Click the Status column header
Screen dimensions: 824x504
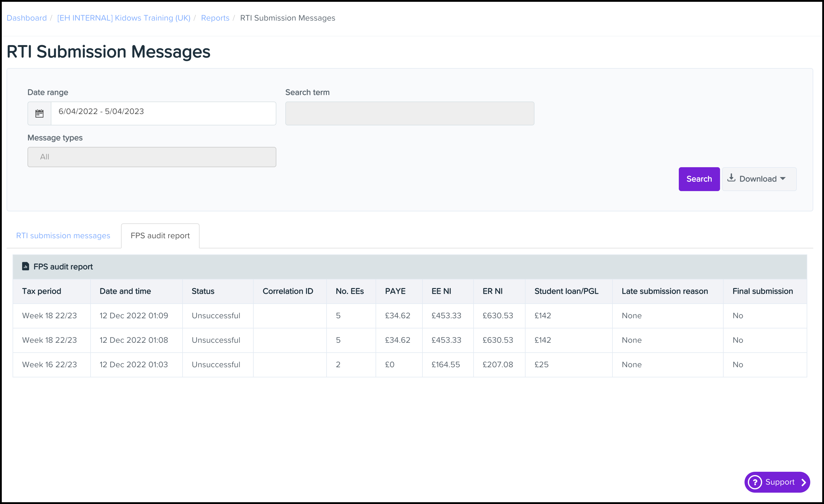click(203, 291)
